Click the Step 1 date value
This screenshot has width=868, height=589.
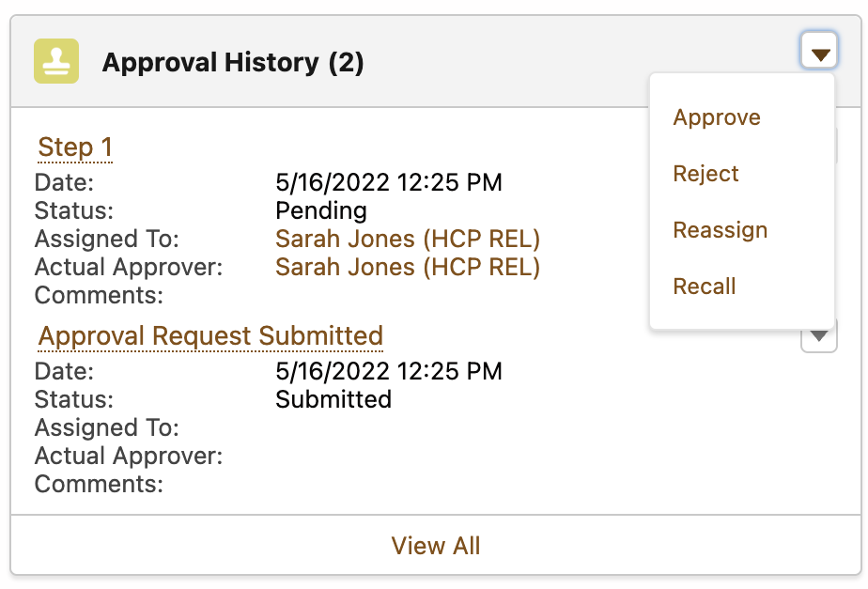[389, 182]
